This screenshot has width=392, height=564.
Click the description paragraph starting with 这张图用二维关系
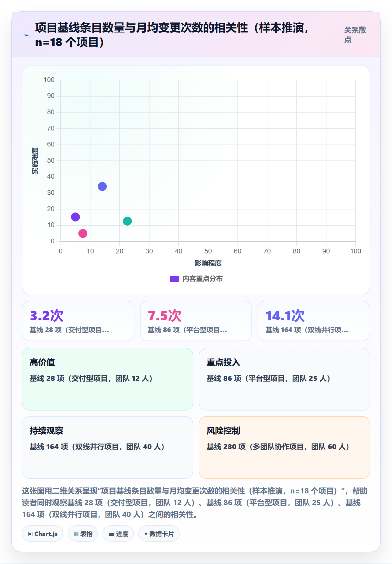[195, 503]
